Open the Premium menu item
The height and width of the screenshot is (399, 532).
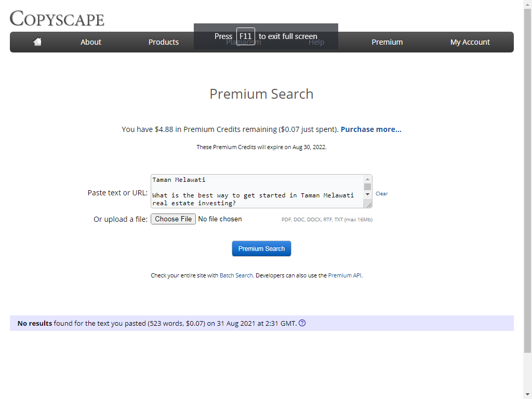387,42
